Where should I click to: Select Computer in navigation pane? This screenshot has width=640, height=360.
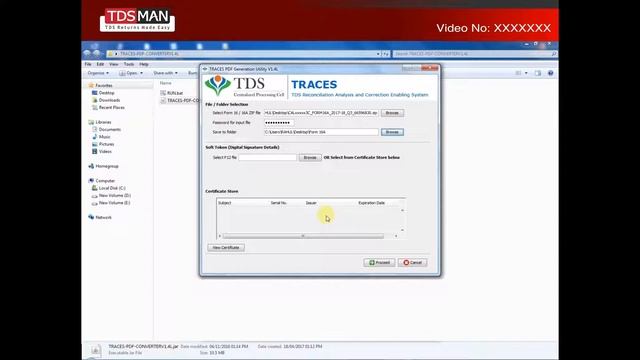105,180
